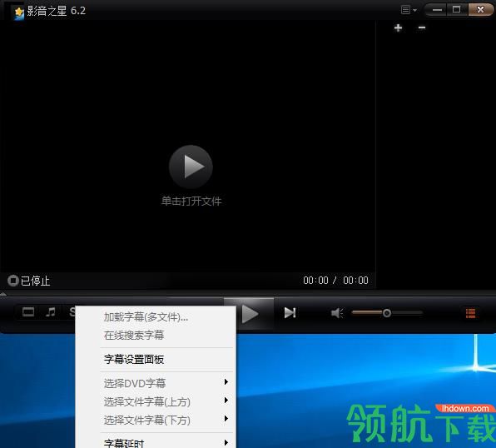The image size is (496, 448).
Task: Expand 选择文件字幕(上方) submenu
Action: [156, 401]
